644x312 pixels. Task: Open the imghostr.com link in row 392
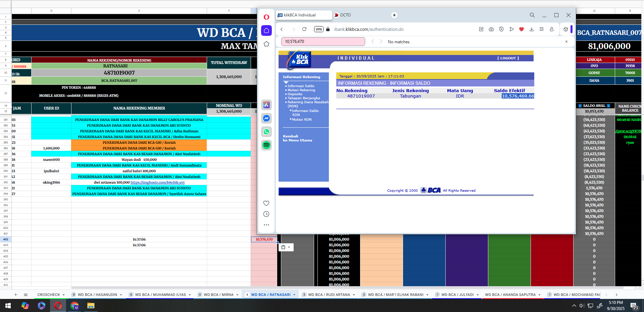(157, 182)
